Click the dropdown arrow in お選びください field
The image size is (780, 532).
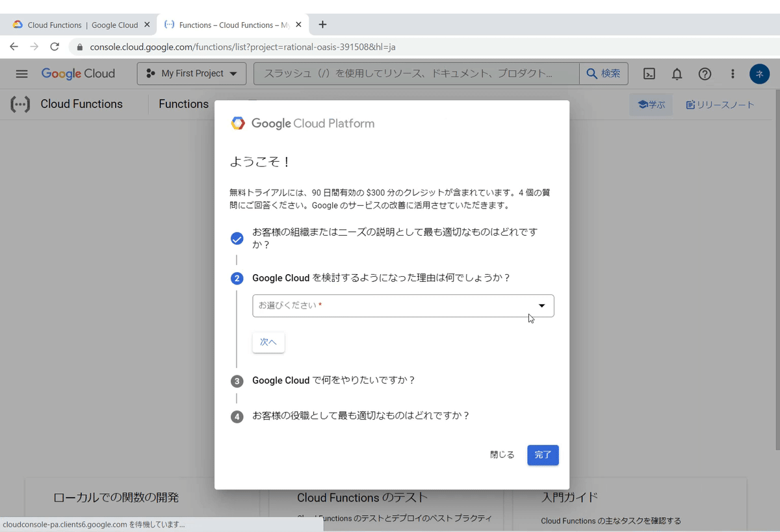point(542,305)
